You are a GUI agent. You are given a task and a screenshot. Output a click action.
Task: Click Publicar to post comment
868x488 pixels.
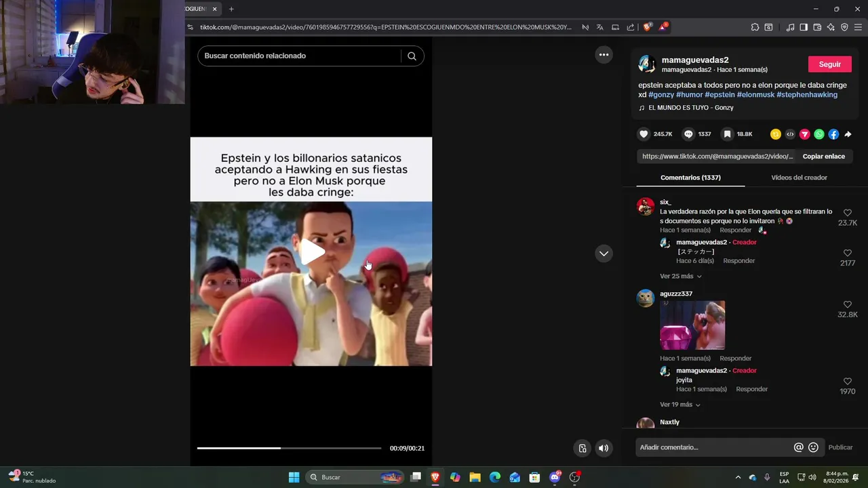tap(840, 447)
